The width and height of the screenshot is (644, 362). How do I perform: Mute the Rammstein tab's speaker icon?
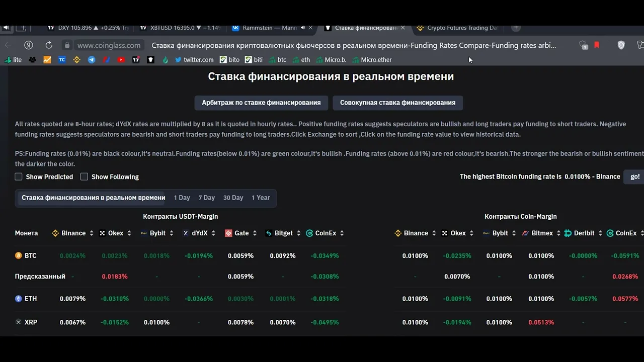click(303, 28)
